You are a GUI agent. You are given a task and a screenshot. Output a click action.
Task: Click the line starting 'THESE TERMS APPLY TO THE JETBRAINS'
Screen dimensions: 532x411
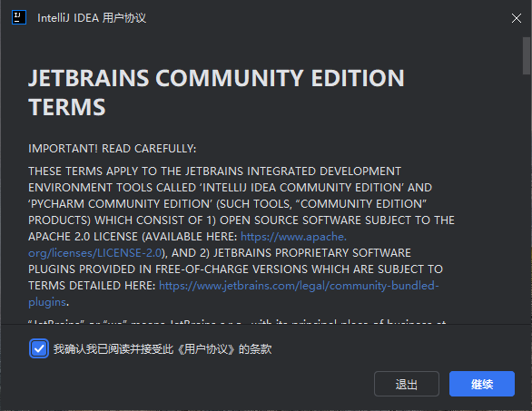click(x=215, y=171)
